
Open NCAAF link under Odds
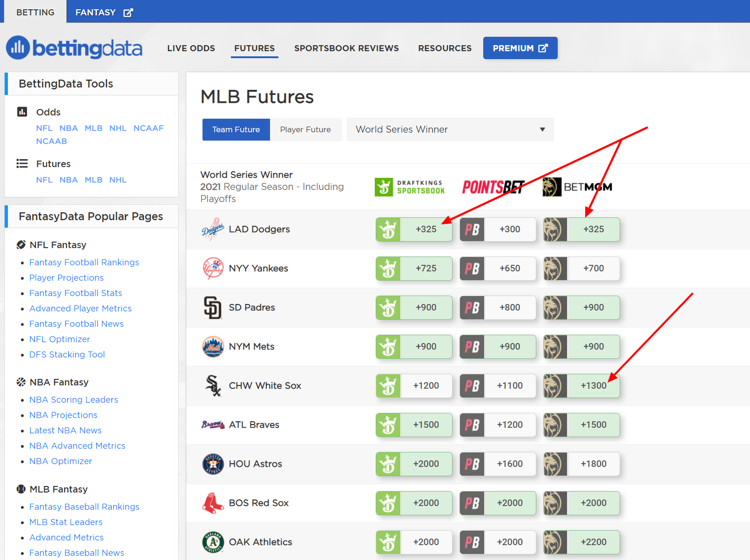(149, 128)
